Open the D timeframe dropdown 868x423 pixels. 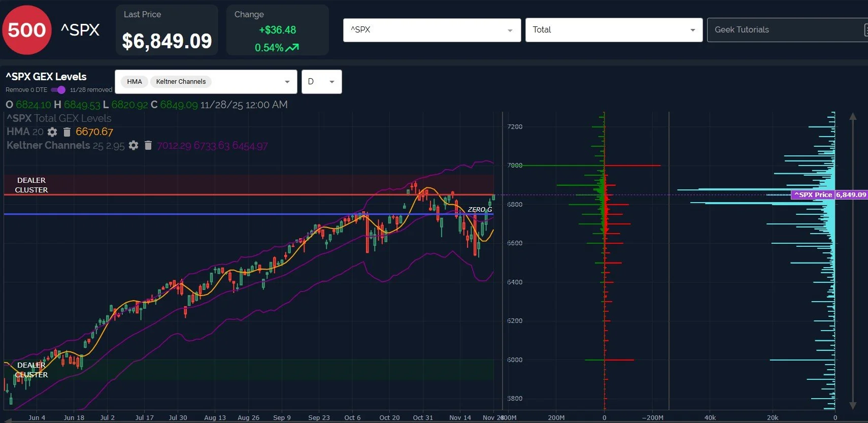click(322, 82)
